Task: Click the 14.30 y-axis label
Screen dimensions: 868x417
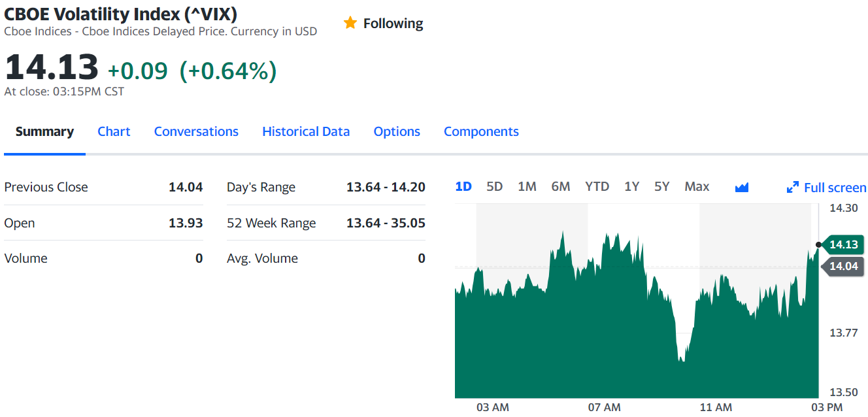Action: point(843,208)
